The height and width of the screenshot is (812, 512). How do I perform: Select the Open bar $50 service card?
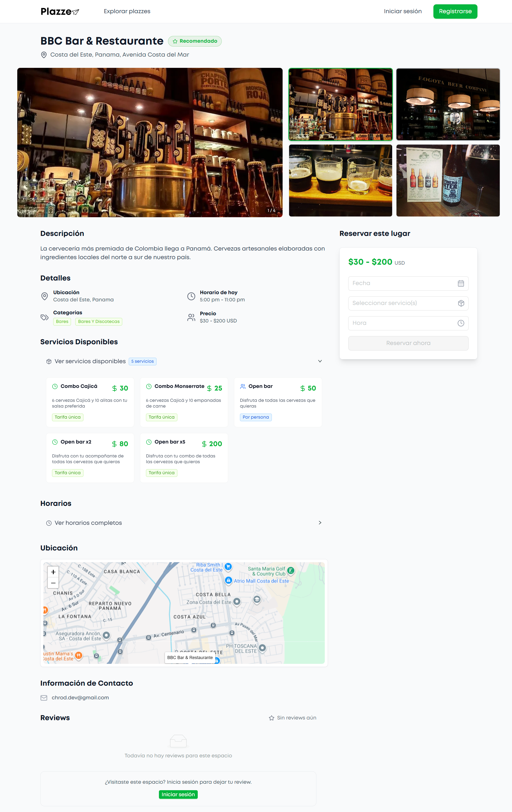278,402
